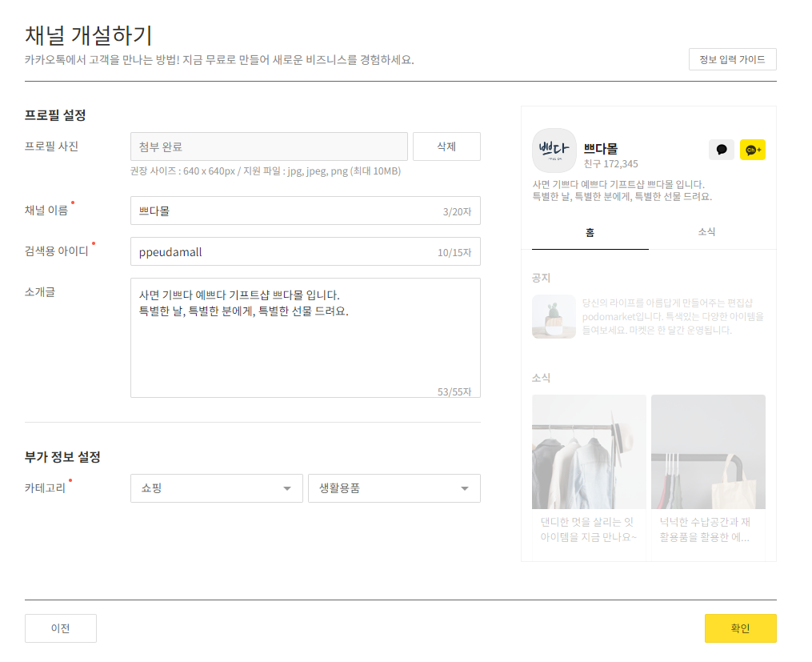This screenshot has height=662, width=812.
Task: Switch to the 홈 tab in preview
Action: coord(590,233)
